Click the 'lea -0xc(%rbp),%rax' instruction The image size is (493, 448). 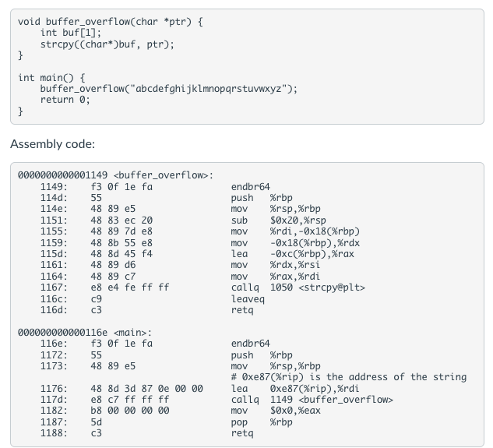pos(292,254)
